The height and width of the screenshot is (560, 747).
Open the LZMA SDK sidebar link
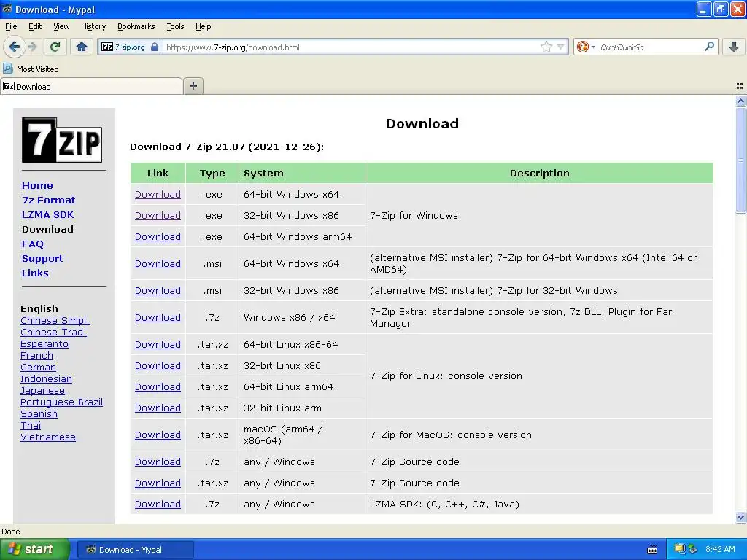pyautogui.click(x=47, y=215)
